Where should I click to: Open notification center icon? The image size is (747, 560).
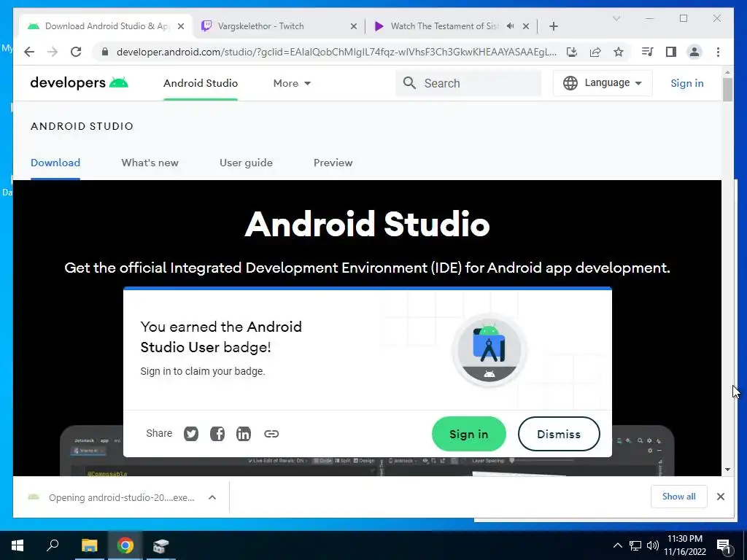pos(724,545)
